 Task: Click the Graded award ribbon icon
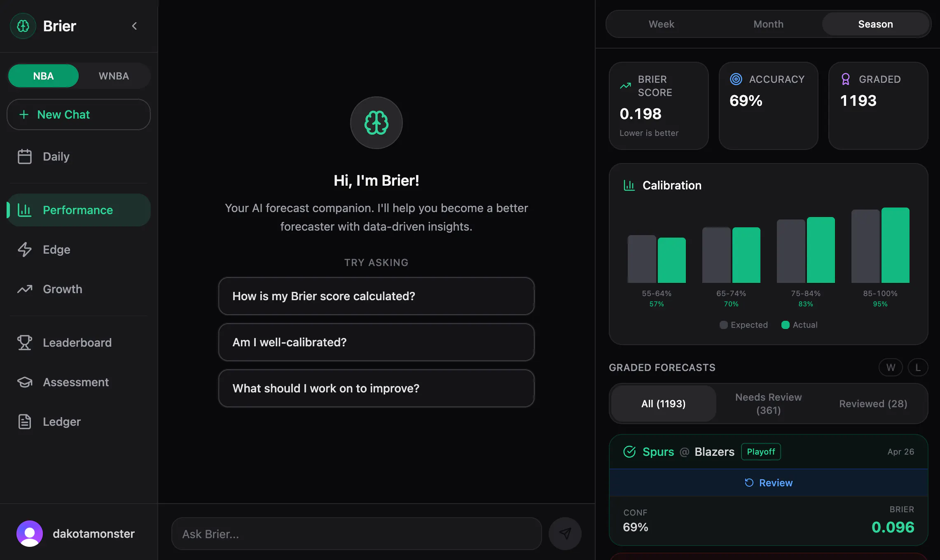coord(846,79)
